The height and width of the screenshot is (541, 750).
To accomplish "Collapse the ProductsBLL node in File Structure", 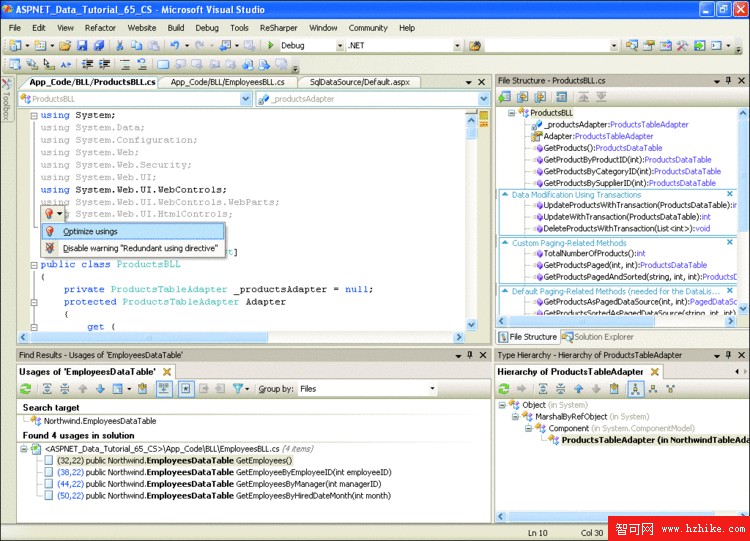I will [x=512, y=113].
